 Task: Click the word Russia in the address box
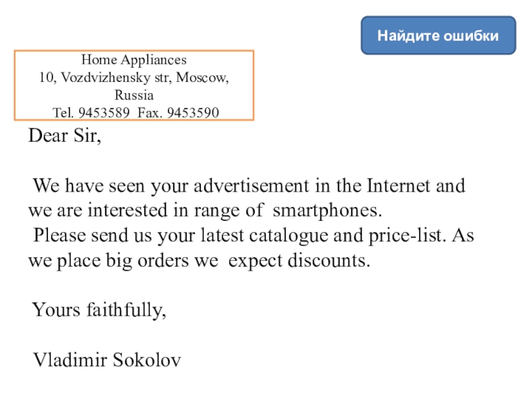[134, 94]
